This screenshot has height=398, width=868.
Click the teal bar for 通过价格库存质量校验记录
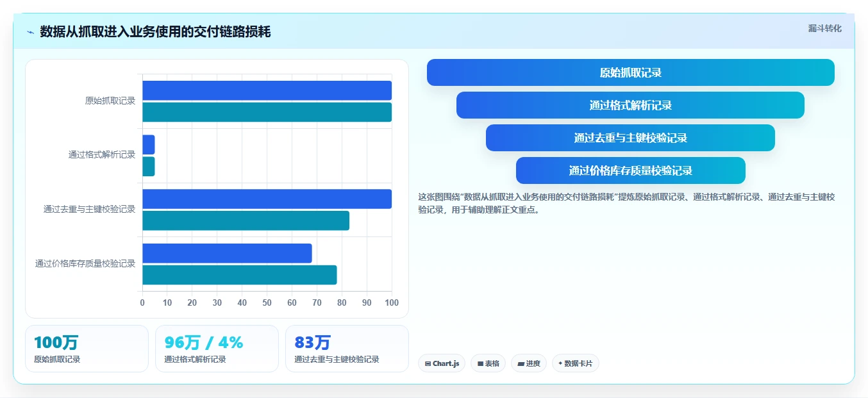pos(239,275)
